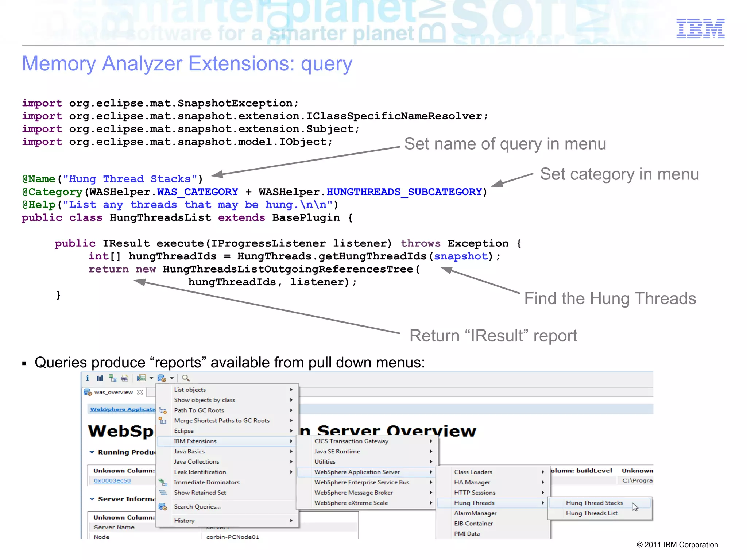The height and width of the screenshot is (560, 747).
Task: Open CICS Transaction Gateway submenu
Action: click(367, 441)
